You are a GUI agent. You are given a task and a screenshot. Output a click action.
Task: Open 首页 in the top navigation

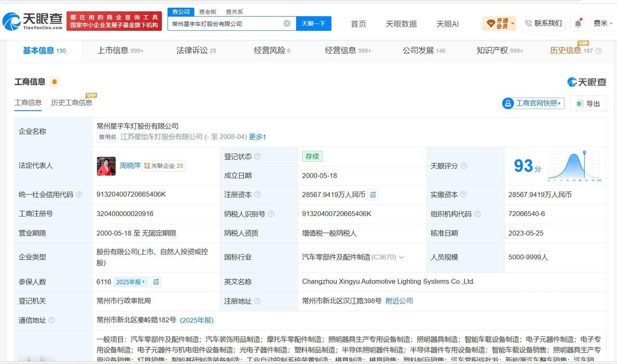358,24
